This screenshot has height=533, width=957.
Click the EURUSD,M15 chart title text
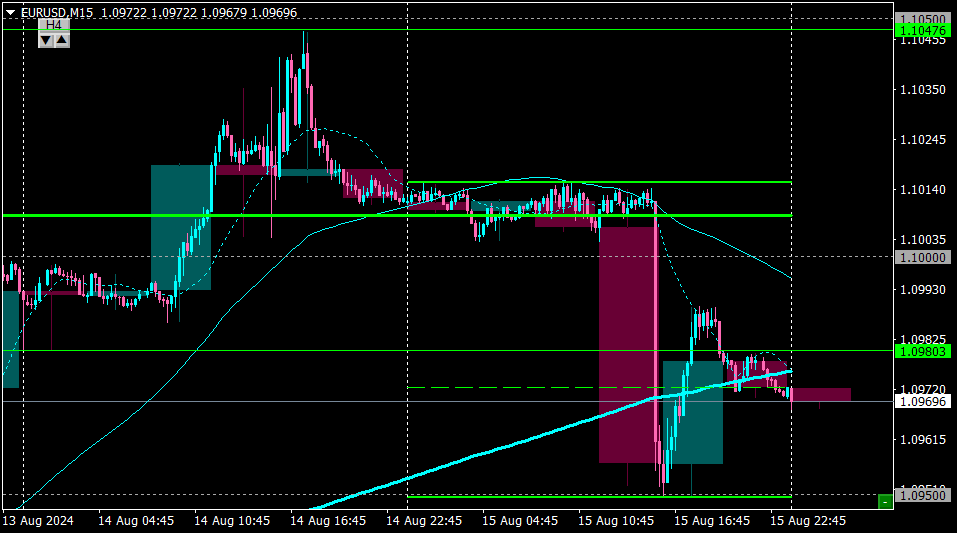click(x=57, y=12)
